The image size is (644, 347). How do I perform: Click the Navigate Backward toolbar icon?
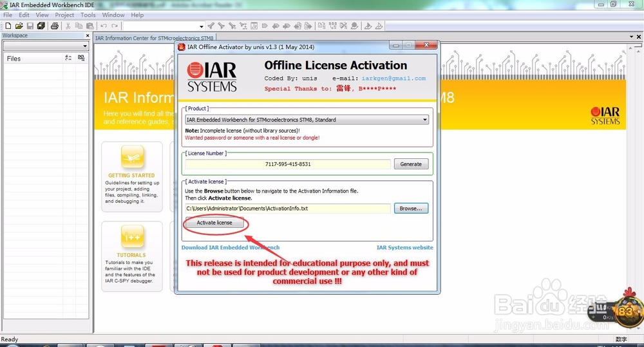point(298,26)
